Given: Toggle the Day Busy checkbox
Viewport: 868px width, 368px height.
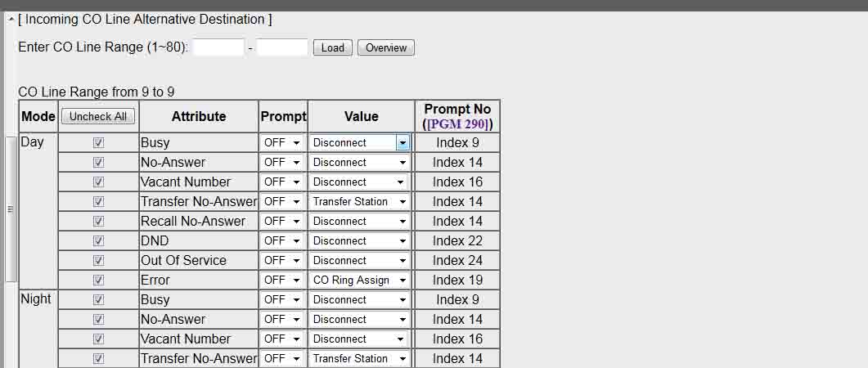Looking at the screenshot, I should (99, 142).
